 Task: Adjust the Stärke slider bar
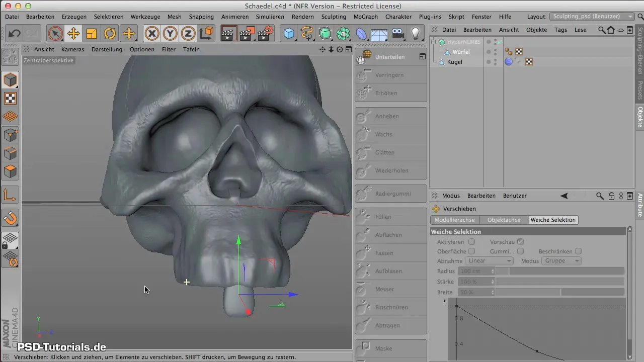point(560,282)
